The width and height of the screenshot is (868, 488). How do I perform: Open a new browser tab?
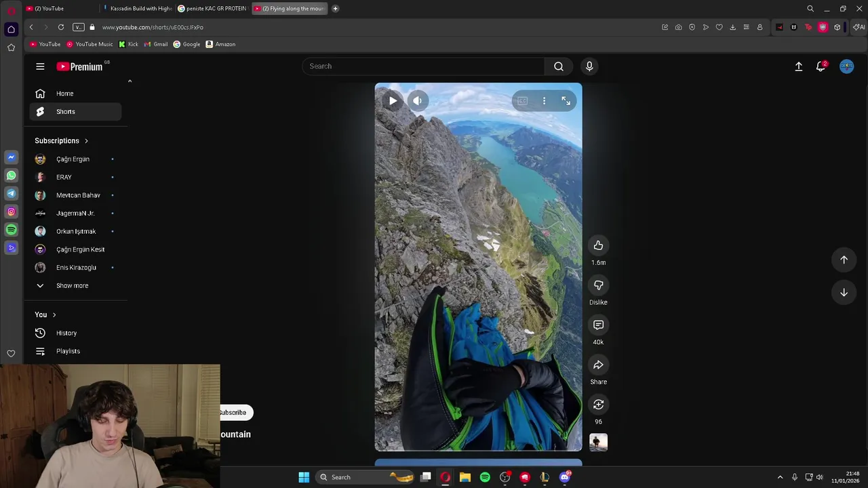[x=335, y=8]
